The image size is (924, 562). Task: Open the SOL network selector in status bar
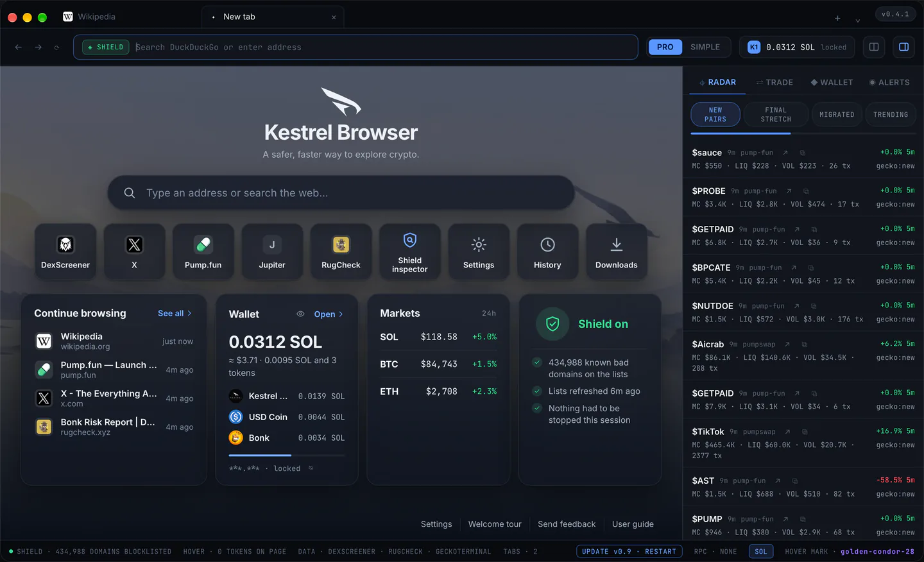[761, 552]
